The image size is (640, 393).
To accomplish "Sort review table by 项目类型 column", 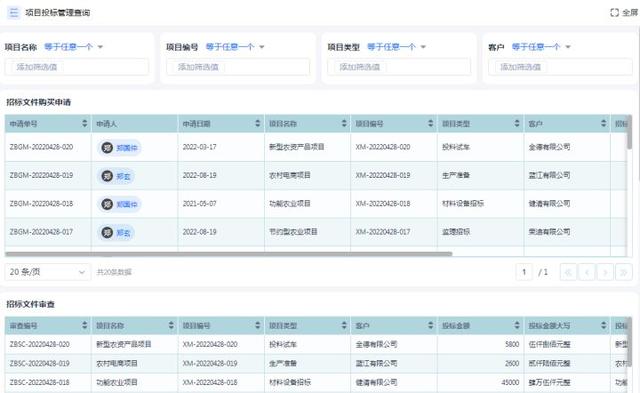I will 344,325.
